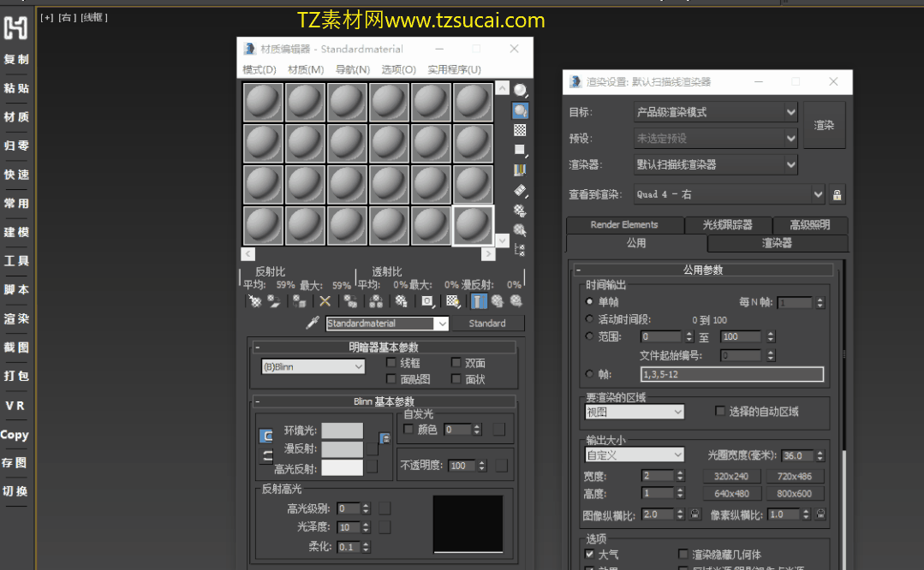Switch to the 渲染器 tab
Image resolution: width=924 pixels, height=570 pixels.
[x=778, y=243]
